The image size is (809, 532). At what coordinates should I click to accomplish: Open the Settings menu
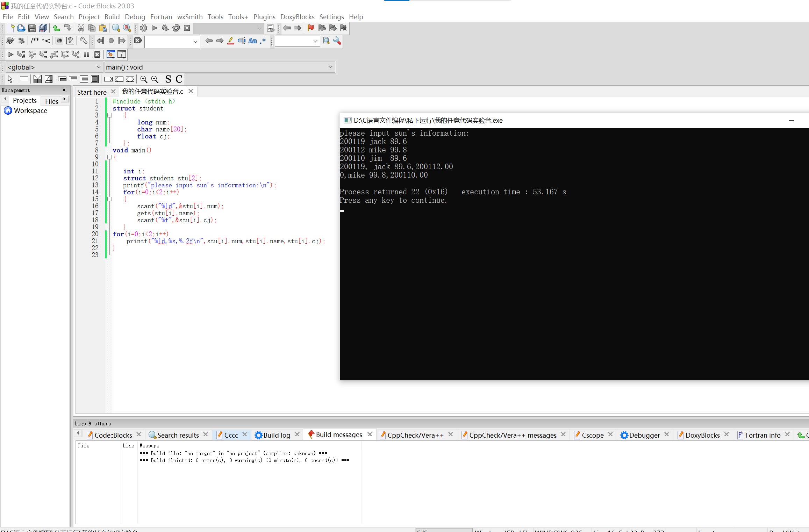(x=331, y=17)
